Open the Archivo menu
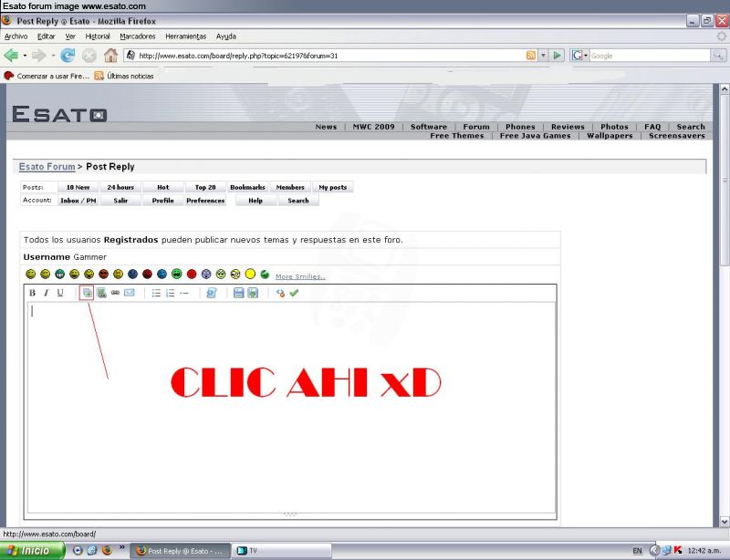Image resolution: width=730 pixels, height=560 pixels. point(16,36)
